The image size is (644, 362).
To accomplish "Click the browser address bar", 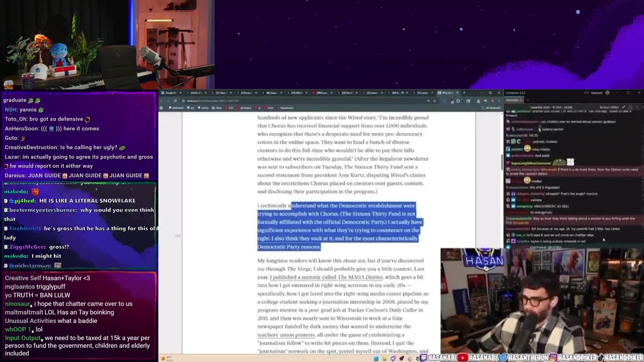I will [302, 101].
